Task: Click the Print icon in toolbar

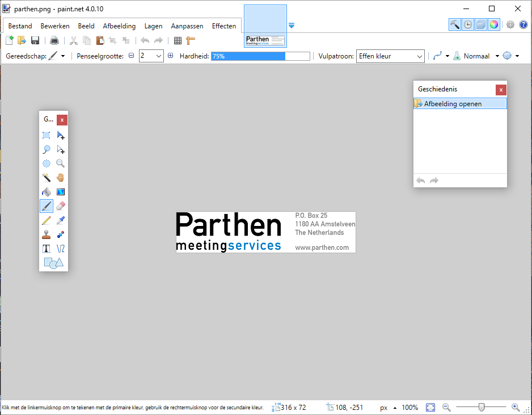Action: pyautogui.click(x=54, y=40)
